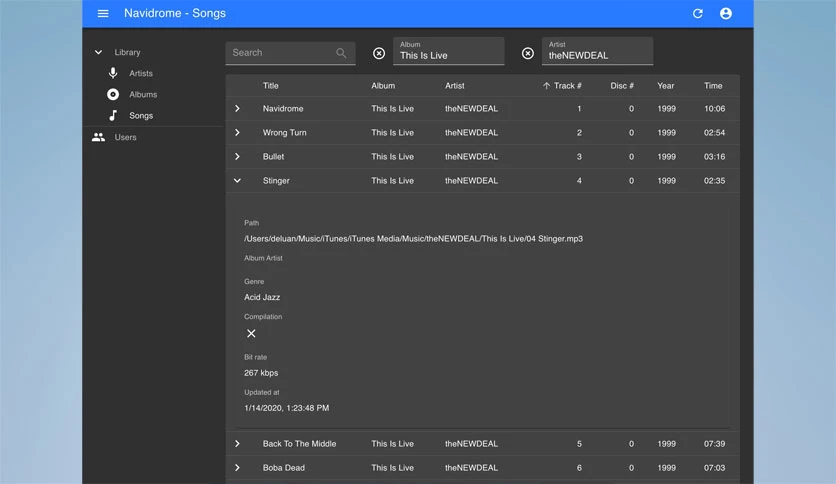
Task: Sort by Track # column header
Action: (568, 86)
